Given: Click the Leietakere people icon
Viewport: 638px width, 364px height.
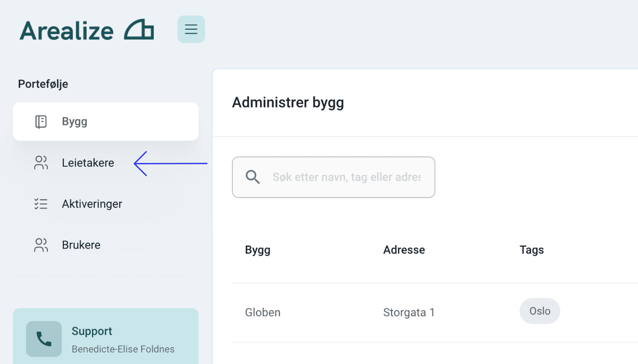Looking at the screenshot, I should click(41, 163).
